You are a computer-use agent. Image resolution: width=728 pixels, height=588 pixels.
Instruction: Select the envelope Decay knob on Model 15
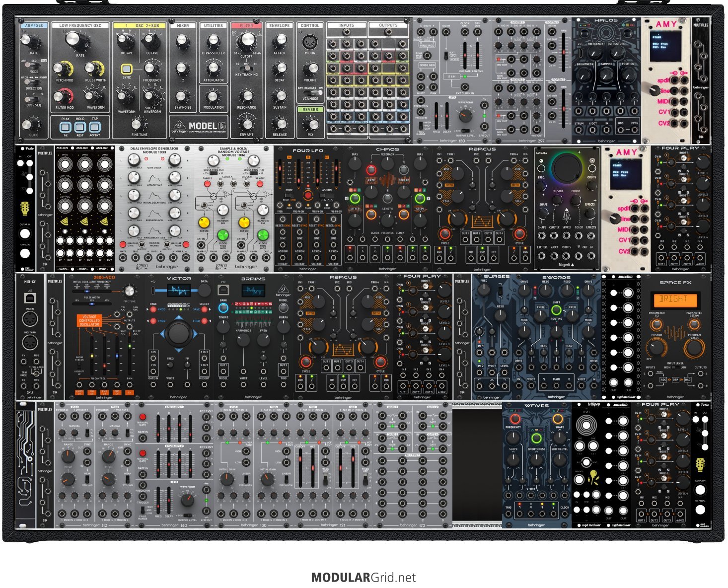(280, 69)
